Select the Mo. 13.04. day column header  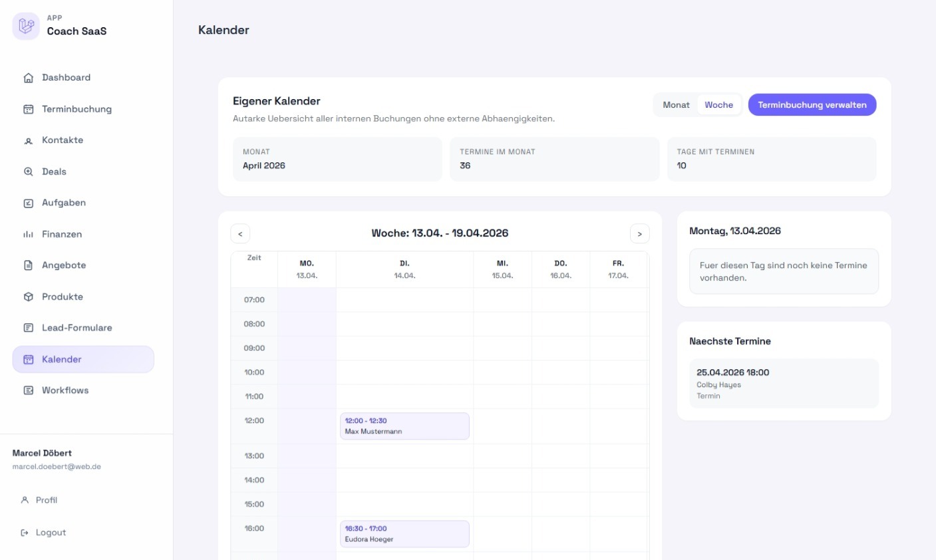click(x=307, y=269)
